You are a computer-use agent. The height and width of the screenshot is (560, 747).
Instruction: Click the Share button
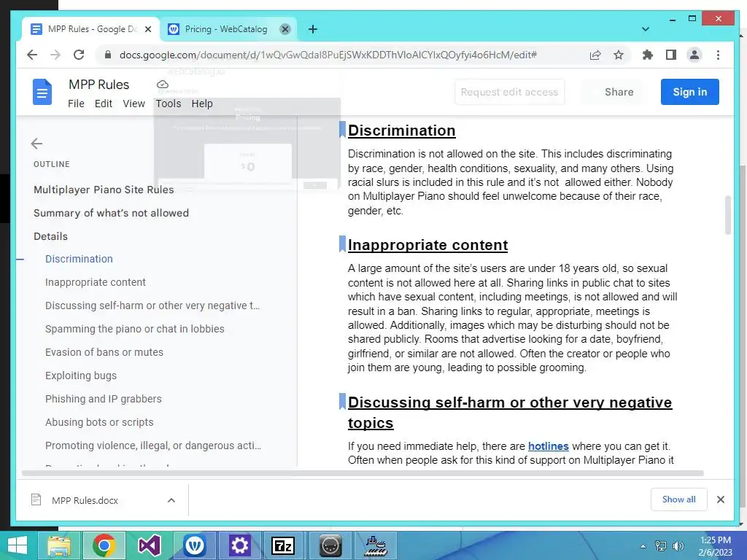point(619,92)
